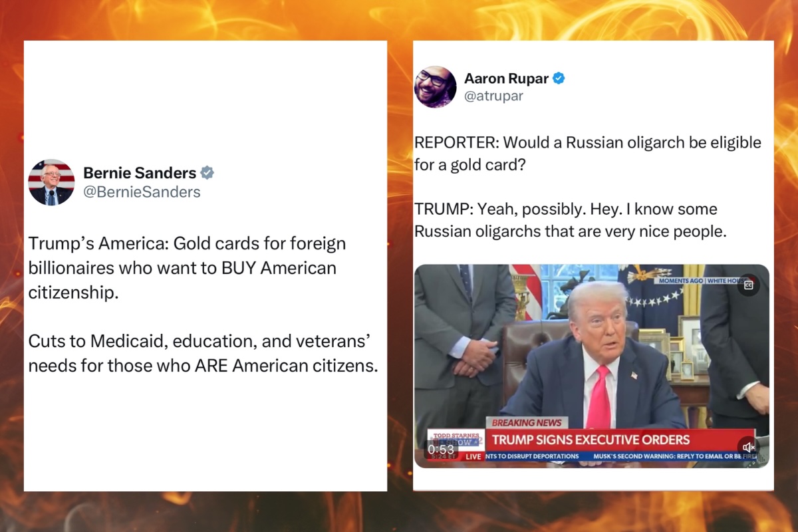Select the REPORTER question text in Rupar's tweet
798x532 pixels.
[588, 154]
